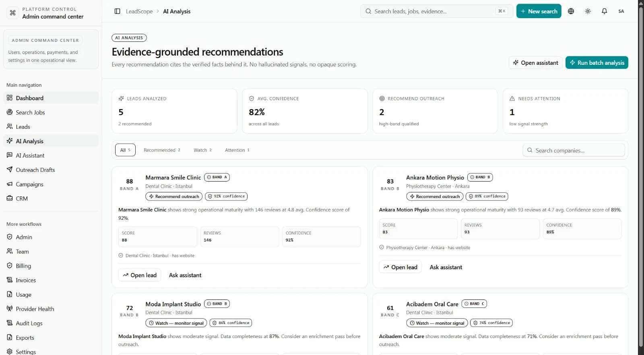Open AI Assistant from sidebar
This screenshot has width=644, height=355.
[x=51, y=155]
